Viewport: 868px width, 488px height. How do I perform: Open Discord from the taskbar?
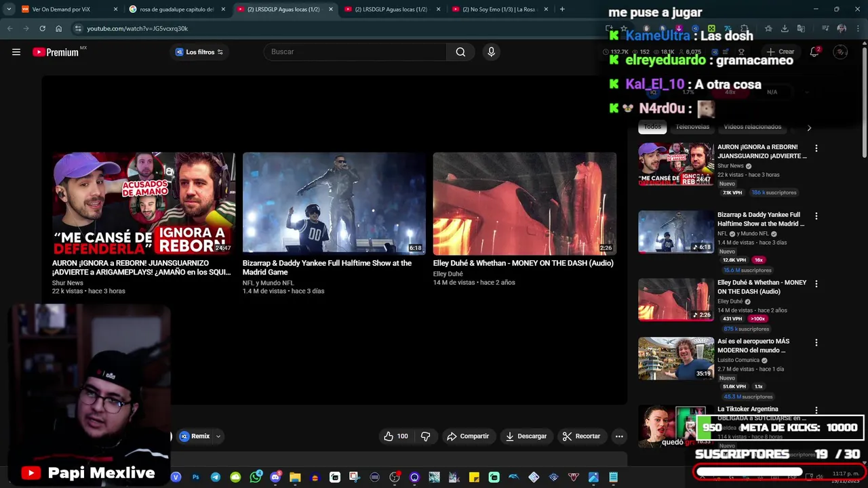coord(275,477)
